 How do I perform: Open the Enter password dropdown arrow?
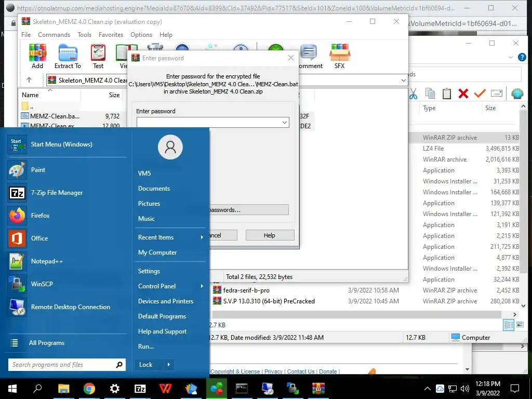pyautogui.click(x=285, y=123)
